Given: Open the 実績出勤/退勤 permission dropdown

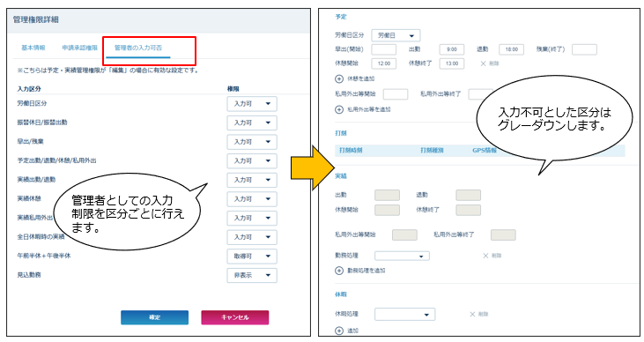Looking at the screenshot, I should (252, 180).
